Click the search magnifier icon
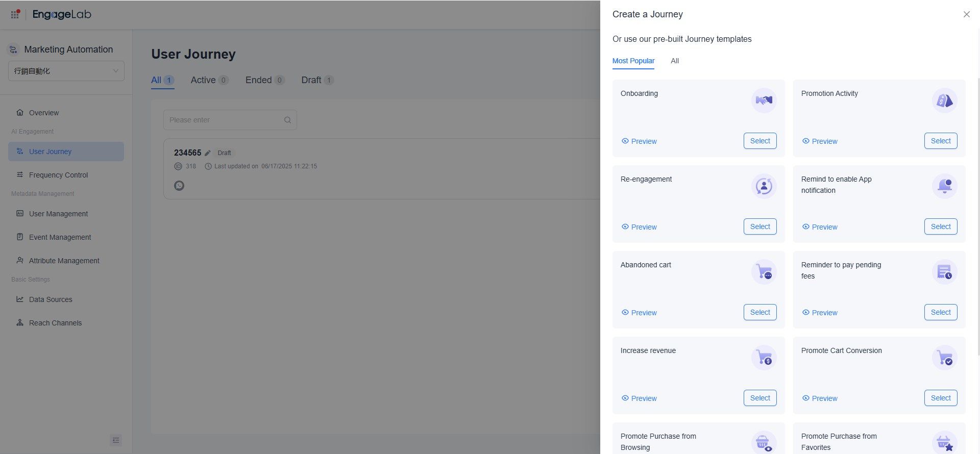The height and width of the screenshot is (454, 980). click(x=287, y=120)
